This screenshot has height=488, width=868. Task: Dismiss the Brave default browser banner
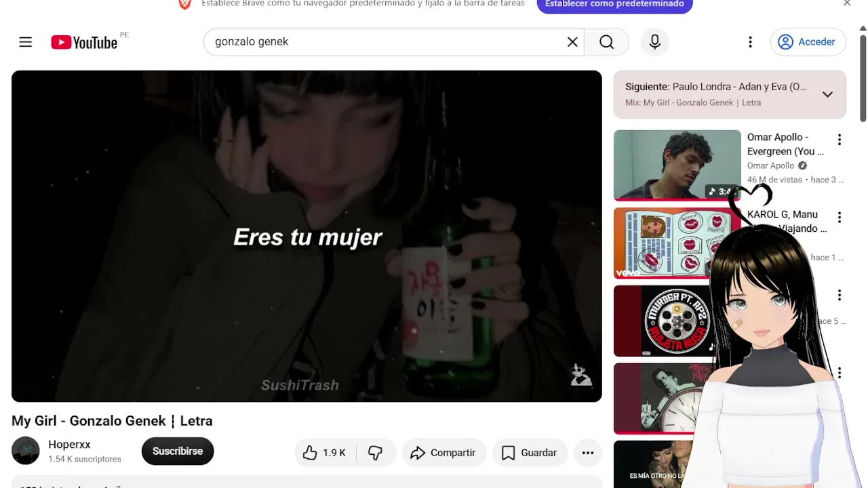click(847, 3)
